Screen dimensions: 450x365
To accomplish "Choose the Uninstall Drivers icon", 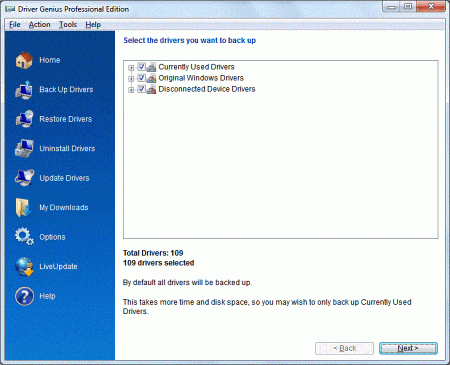I will pos(24,148).
